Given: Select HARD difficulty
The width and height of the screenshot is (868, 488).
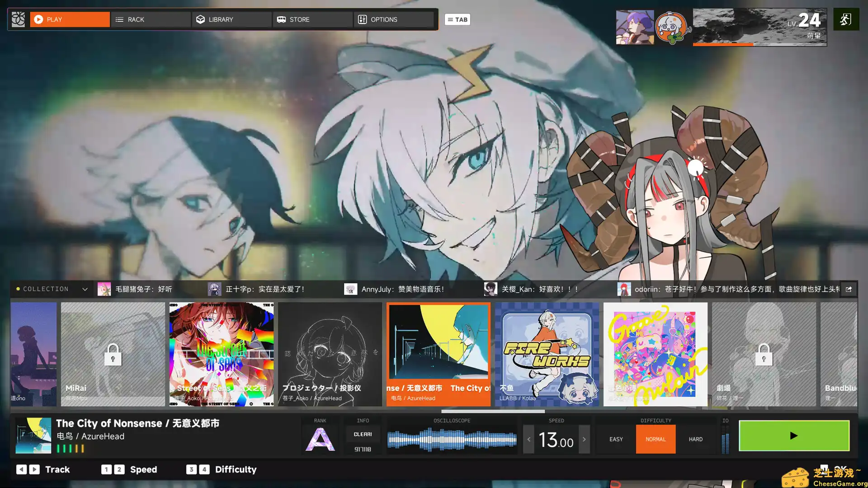Looking at the screenshot, I should click(x=695, y=439).
